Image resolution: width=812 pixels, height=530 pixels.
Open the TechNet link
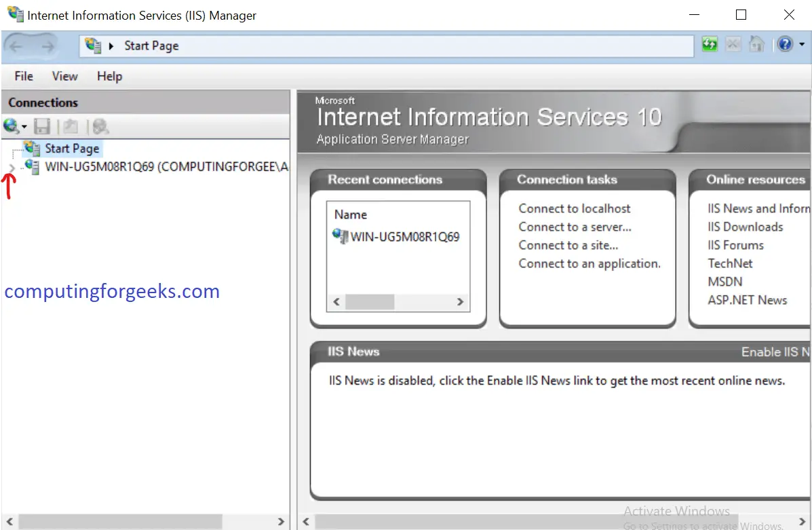click(730, 264)
